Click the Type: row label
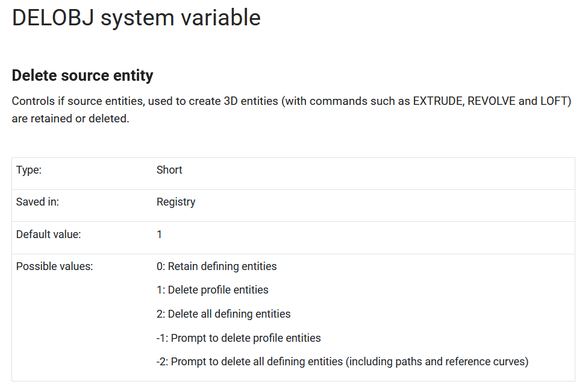588x390 pixels. 29,170
